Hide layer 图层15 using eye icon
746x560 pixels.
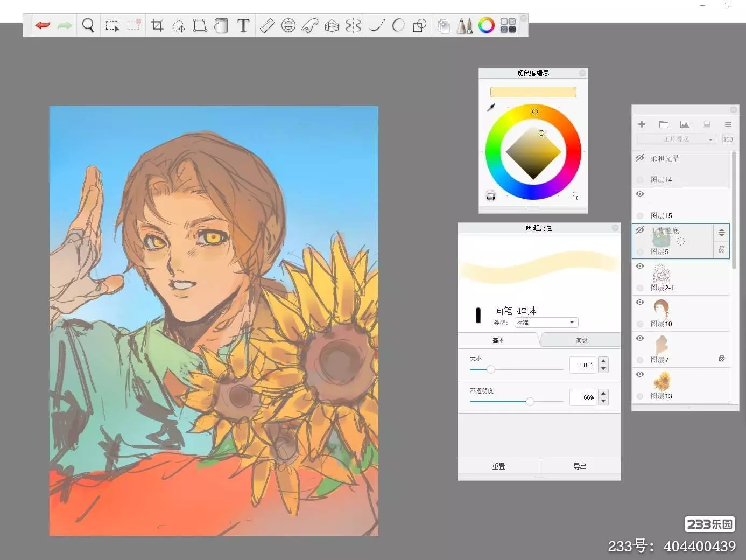click(640, 194)
